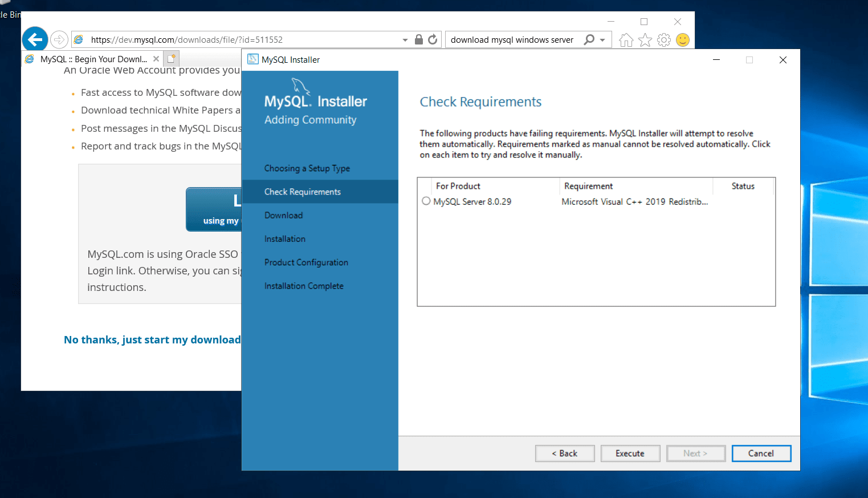
Task: Select the MySQL Server 8.0.29 radio button
Action: click(x=426, y=201)
